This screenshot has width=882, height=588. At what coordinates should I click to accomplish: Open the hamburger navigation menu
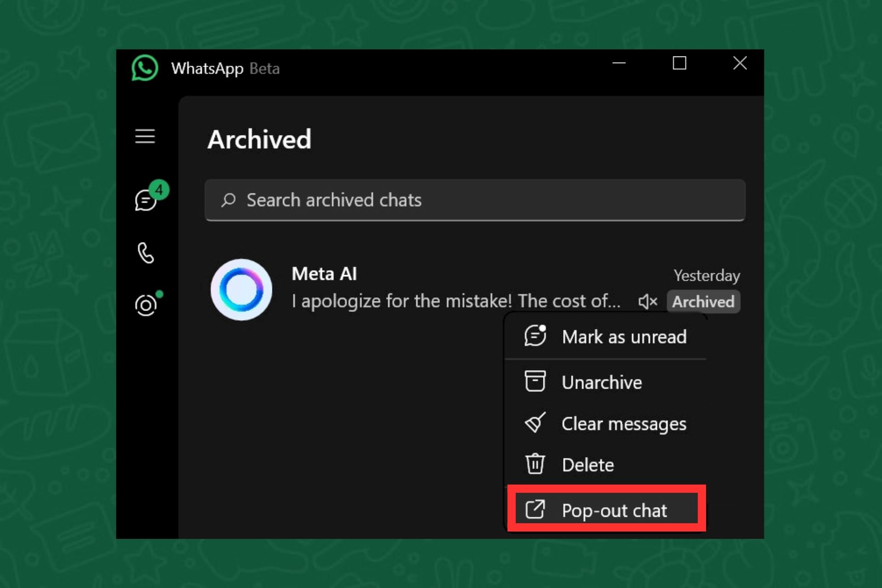pyautogui.click(x=145, y=136)
